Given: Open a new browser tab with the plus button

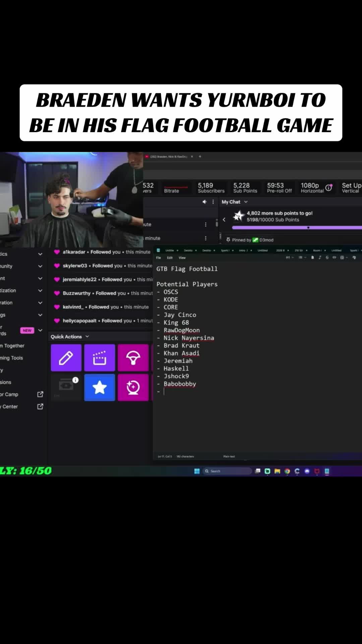Looking at the screenshot, I should 200,156.
